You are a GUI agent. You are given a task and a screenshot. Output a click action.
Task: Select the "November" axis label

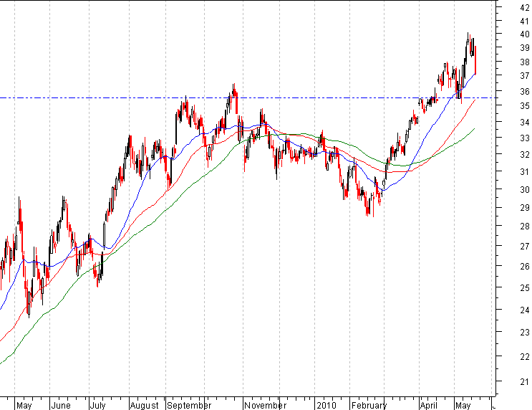266,405
